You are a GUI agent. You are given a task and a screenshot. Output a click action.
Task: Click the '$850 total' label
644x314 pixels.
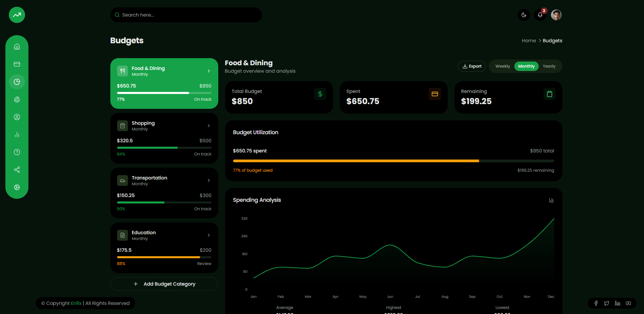(x=542, y=151)
